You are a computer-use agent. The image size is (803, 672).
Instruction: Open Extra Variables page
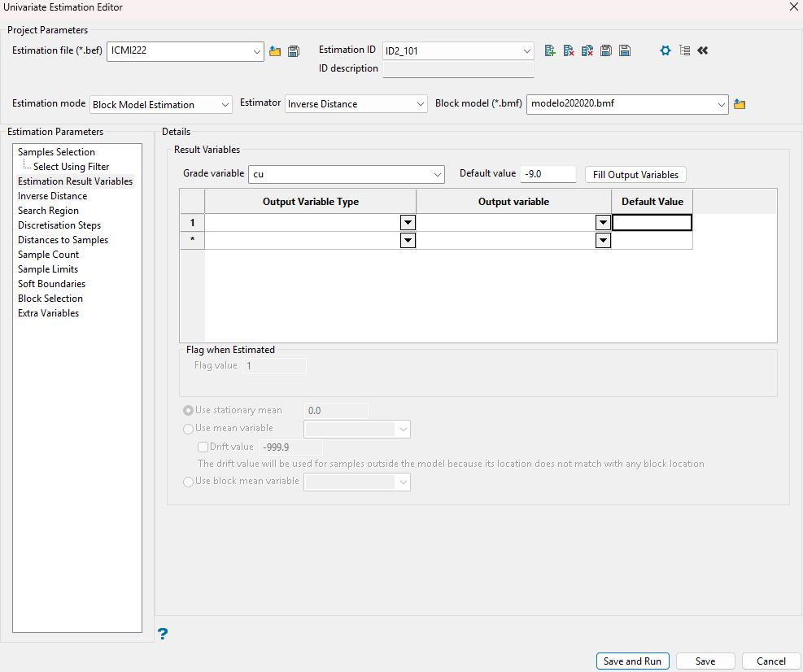(48, 313)
